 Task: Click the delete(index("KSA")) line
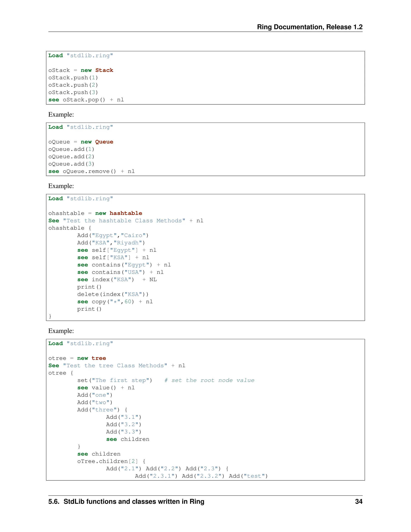click(113, 295)
